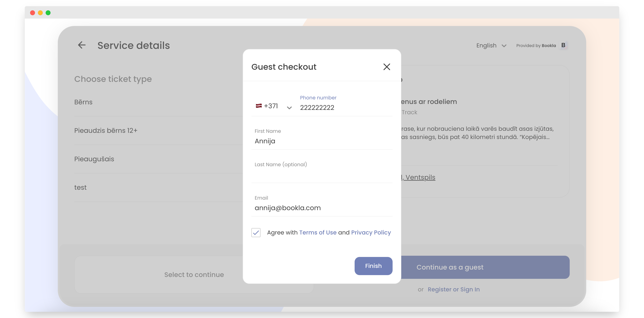This screenshot has width=644, height=318.
Task: Open the Privacy Policy link
Action: 371,233
